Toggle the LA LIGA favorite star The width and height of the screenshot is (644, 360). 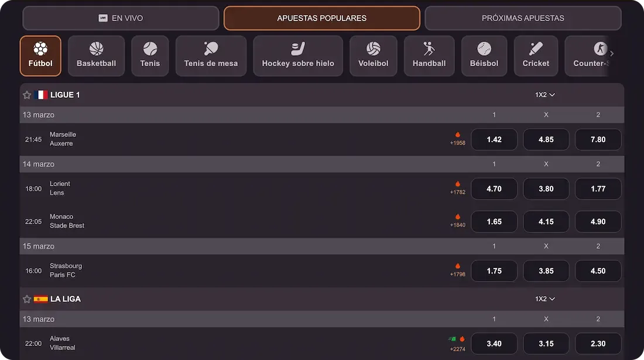(x=26, y=299)
